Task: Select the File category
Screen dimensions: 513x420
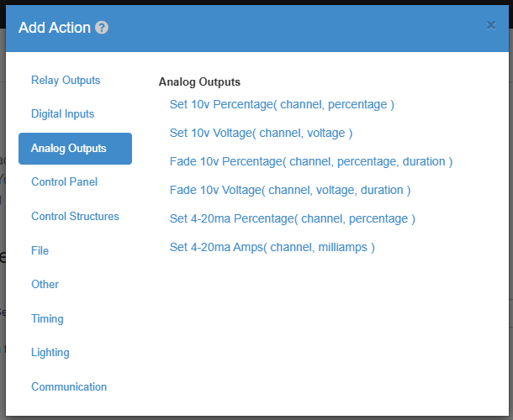Action: coord(40,250)
